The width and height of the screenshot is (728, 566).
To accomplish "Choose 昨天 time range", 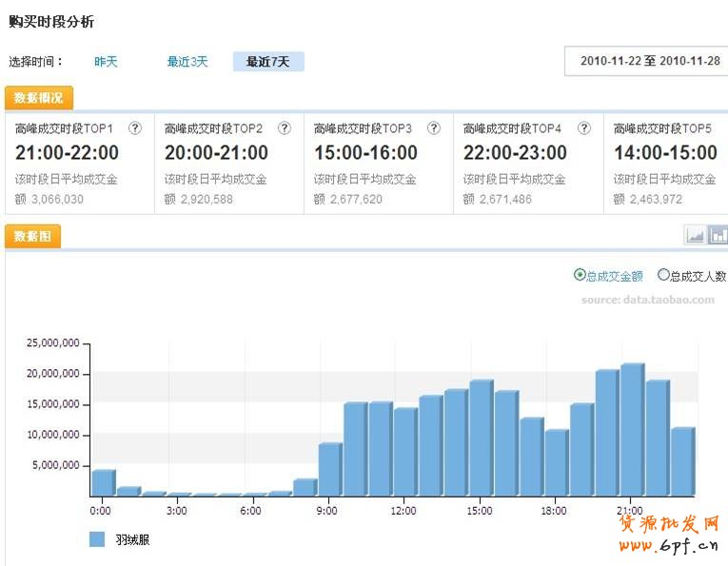I will coord(106,62).
